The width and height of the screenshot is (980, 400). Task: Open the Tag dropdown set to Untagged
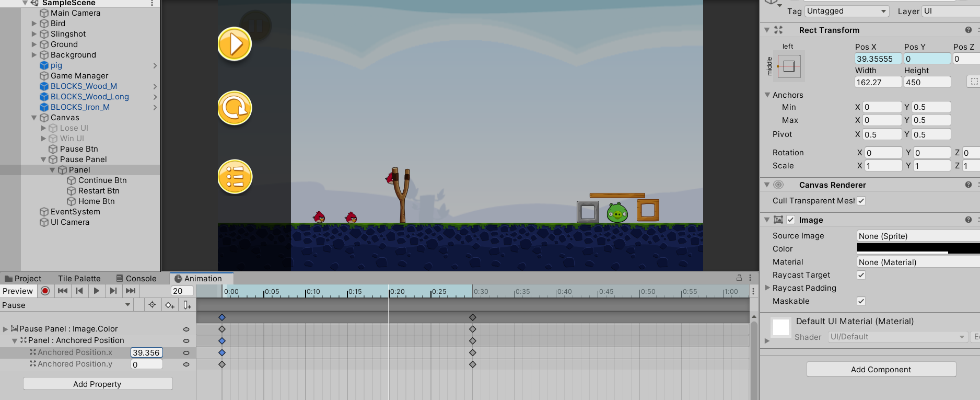tap(847, 11)
